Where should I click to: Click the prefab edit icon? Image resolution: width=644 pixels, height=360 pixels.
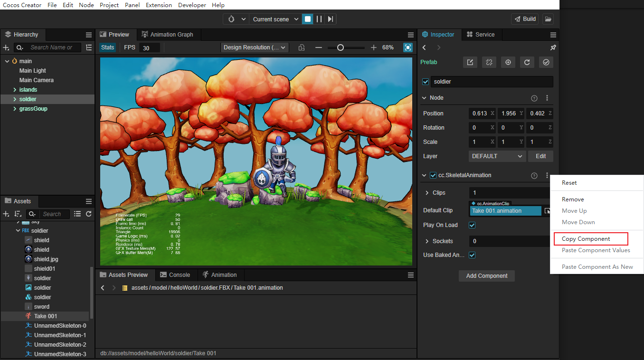(x=470, y=62)
